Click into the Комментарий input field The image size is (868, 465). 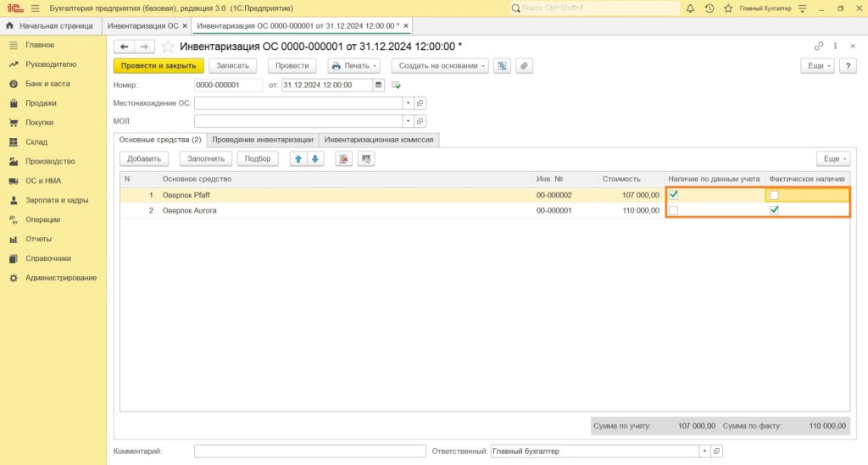310,451
